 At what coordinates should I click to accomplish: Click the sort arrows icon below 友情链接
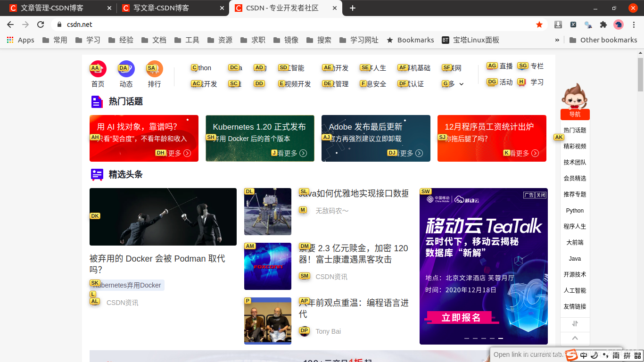point(575,323)
